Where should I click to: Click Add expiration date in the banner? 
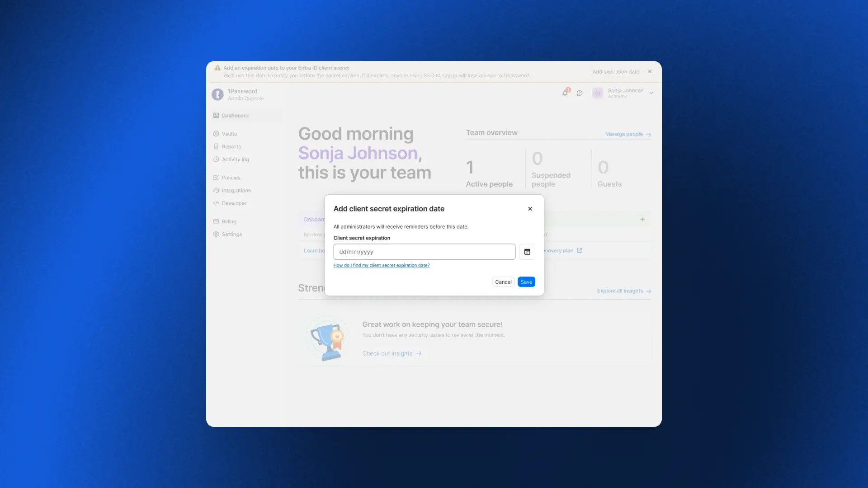coord(616,72)
